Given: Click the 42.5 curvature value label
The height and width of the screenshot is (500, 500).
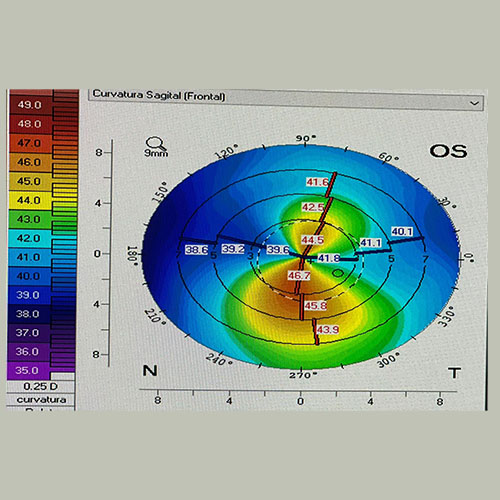Looking at the screenshot, I should [x=313, y=207].
